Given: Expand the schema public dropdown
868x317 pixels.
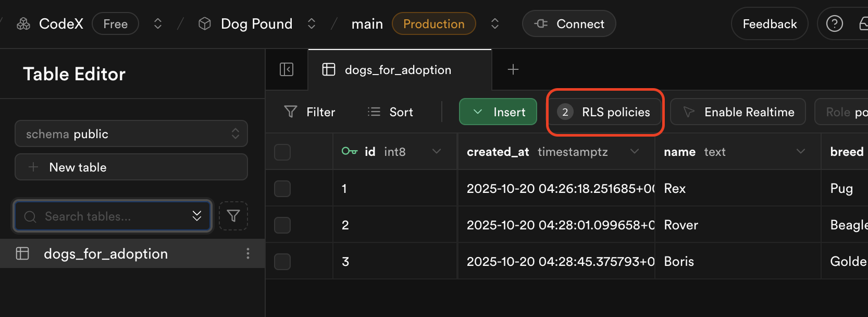Looking at the screenshot, I should tap(131, 134).
